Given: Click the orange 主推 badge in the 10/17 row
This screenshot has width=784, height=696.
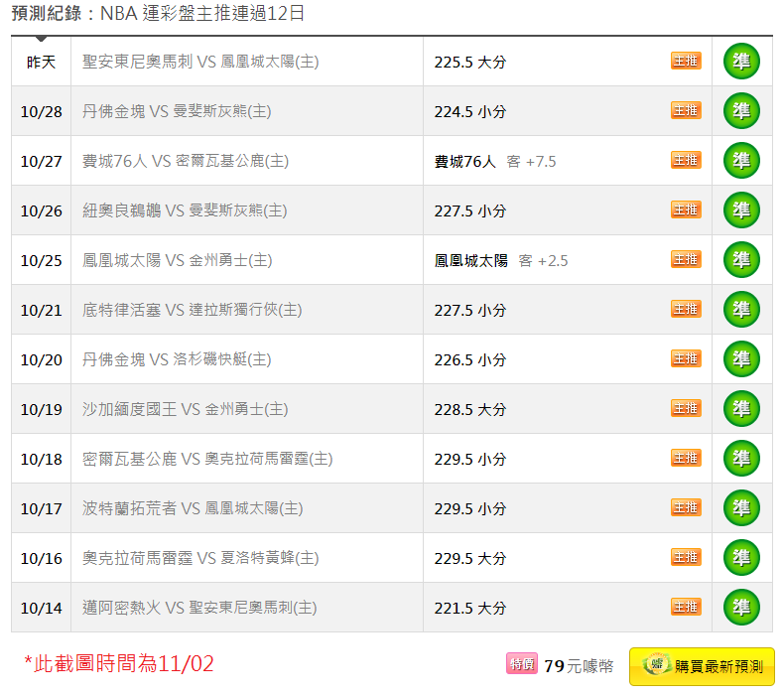Looking at the screenshot, I should tap(686, 507).
